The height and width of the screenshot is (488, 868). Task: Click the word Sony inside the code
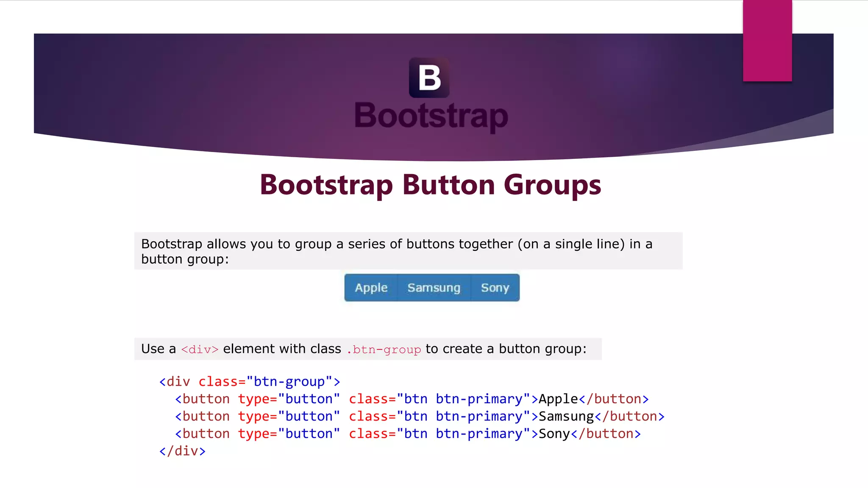point(554,433)
